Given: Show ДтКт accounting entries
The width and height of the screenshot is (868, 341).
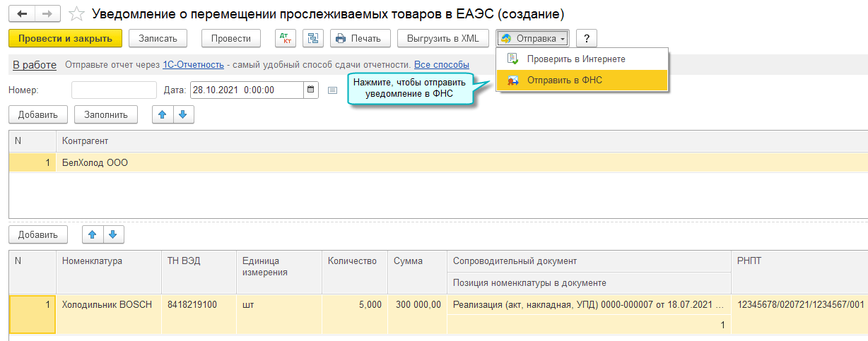Looking at the screenshot, I should click(x=285, y=38).
